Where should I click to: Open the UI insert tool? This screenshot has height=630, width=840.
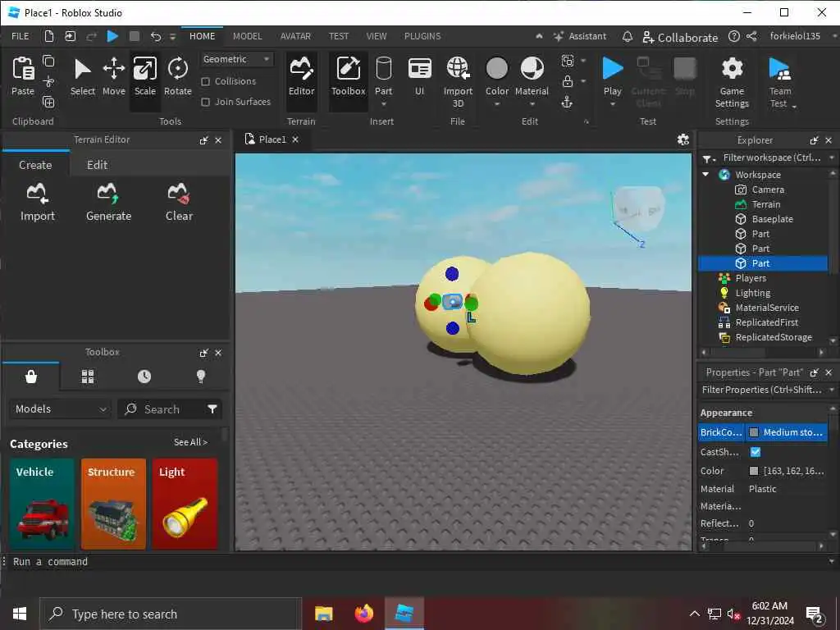419,76
